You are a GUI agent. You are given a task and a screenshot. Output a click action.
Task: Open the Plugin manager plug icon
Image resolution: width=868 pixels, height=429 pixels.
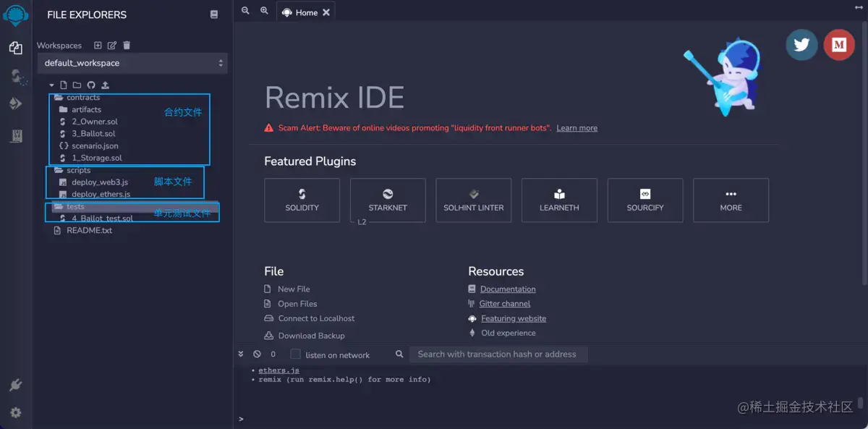click(x=15, y=385)
